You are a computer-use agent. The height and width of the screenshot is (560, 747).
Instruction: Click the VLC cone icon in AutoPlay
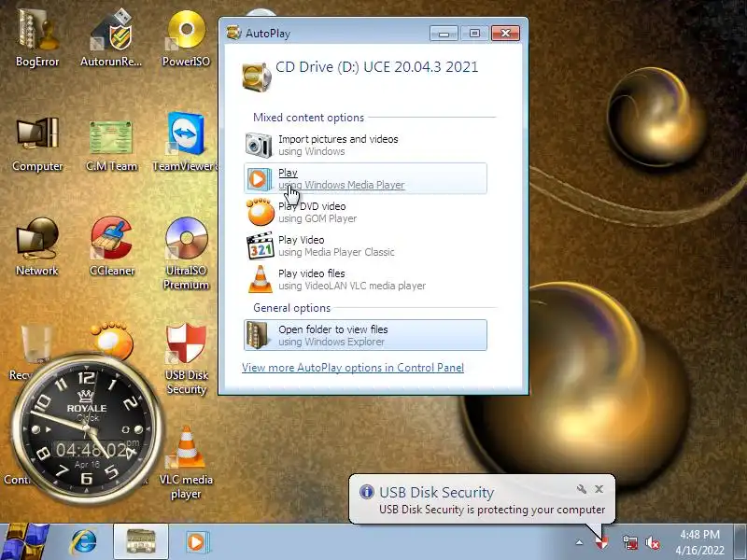tap(261, 279)
